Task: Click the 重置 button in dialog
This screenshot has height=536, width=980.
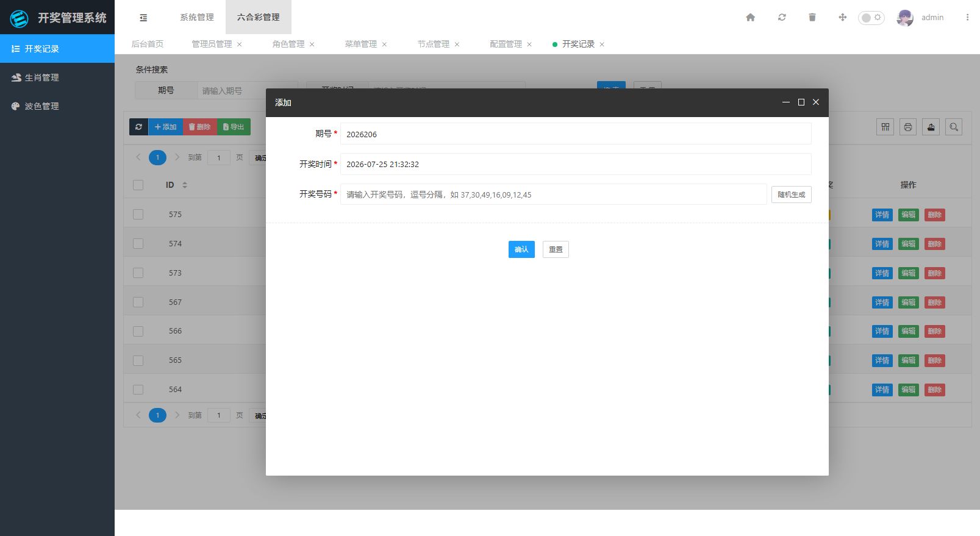Action: (556, 249)
